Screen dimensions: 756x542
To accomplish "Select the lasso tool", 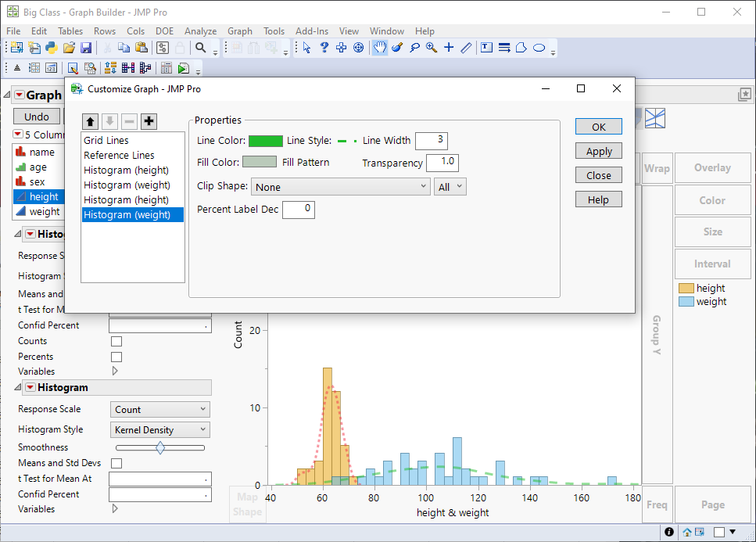I will pos(414,48).
